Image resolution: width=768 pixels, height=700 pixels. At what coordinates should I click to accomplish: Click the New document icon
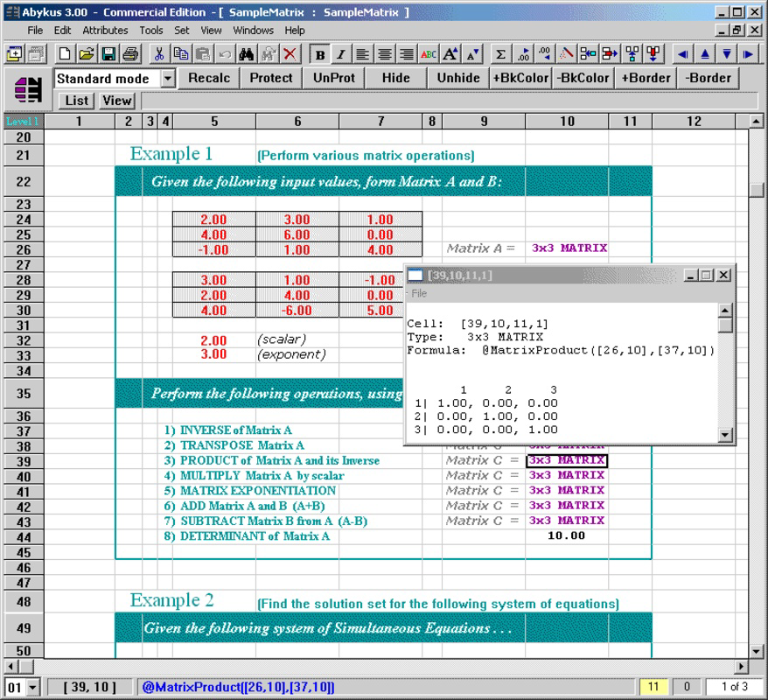(64, 54)
